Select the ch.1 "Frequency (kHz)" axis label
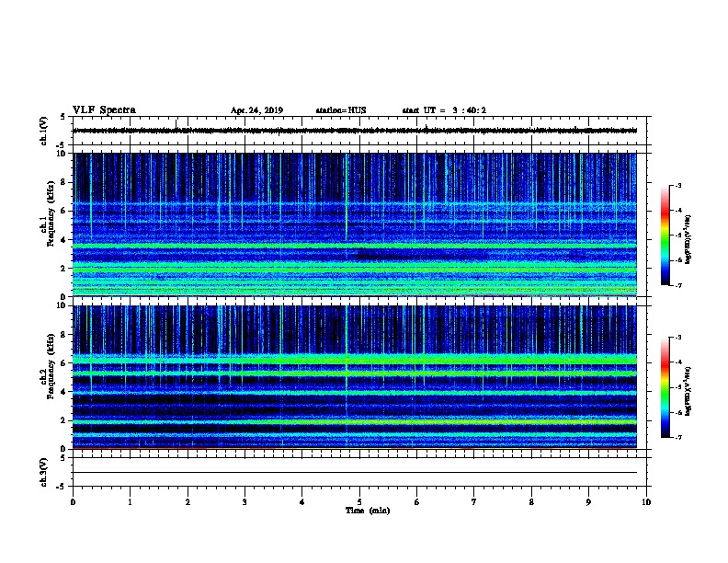Viewport: 728px width, 563px height. (x=51, y=214)
